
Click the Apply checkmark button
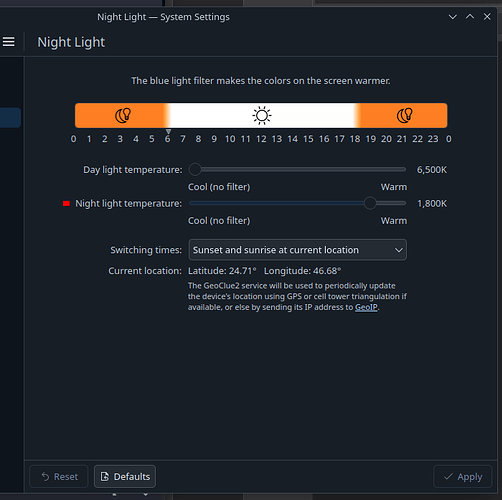click(x=463, y=477)
